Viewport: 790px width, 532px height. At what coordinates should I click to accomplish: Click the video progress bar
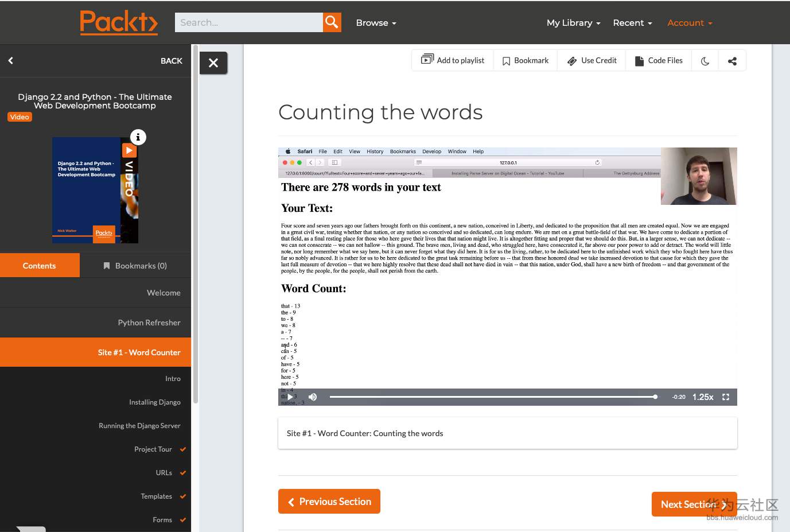(x=493, y=397)
